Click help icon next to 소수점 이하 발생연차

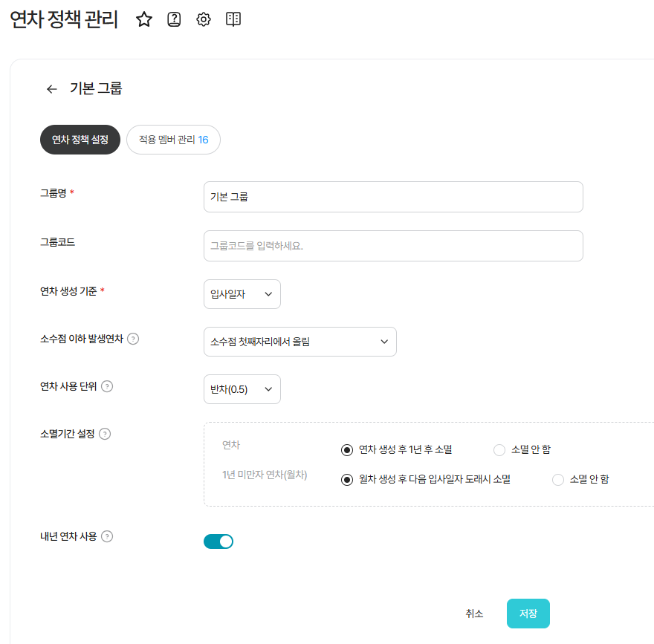(133, 339)
